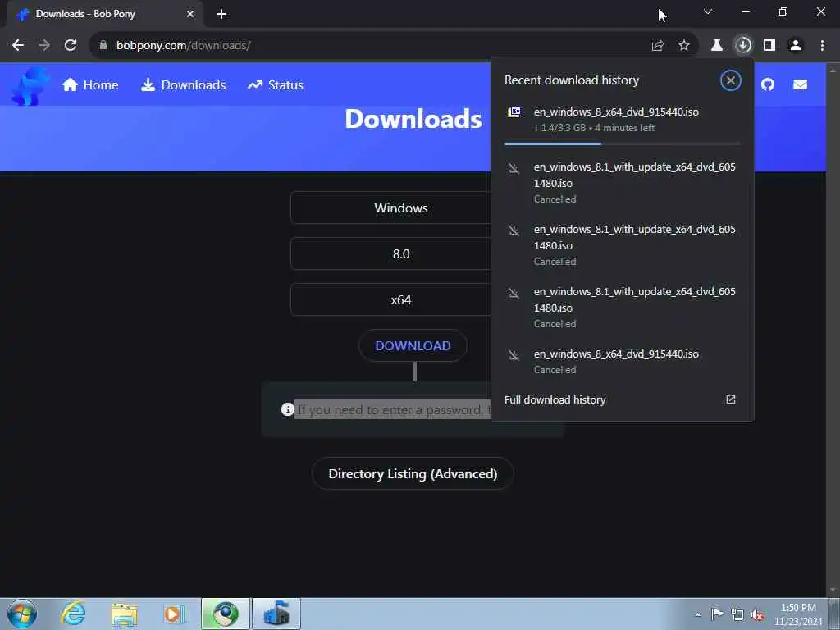Show hidden system tray icons
This screenshot has width=840, height=630.
point(697,614)
